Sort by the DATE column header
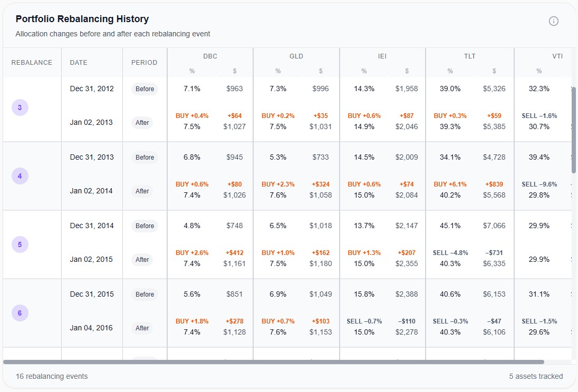Screen dimensions: 578x392 coord(78,62)
